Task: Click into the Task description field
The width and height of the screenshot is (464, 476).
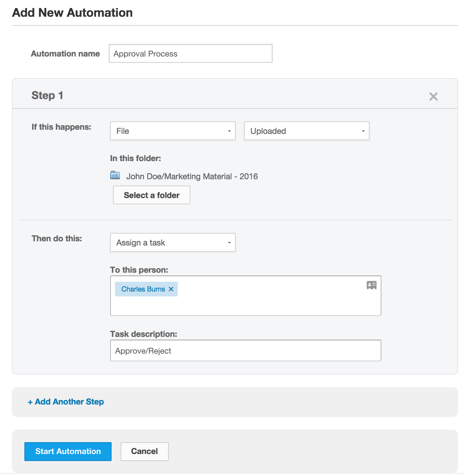Action: 245,351
